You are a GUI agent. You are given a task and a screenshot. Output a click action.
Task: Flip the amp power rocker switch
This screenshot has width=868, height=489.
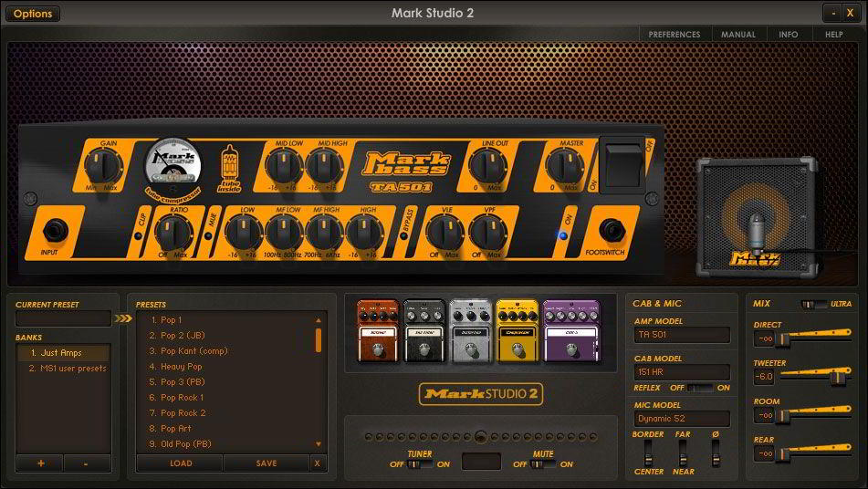[x=622, y=165]
